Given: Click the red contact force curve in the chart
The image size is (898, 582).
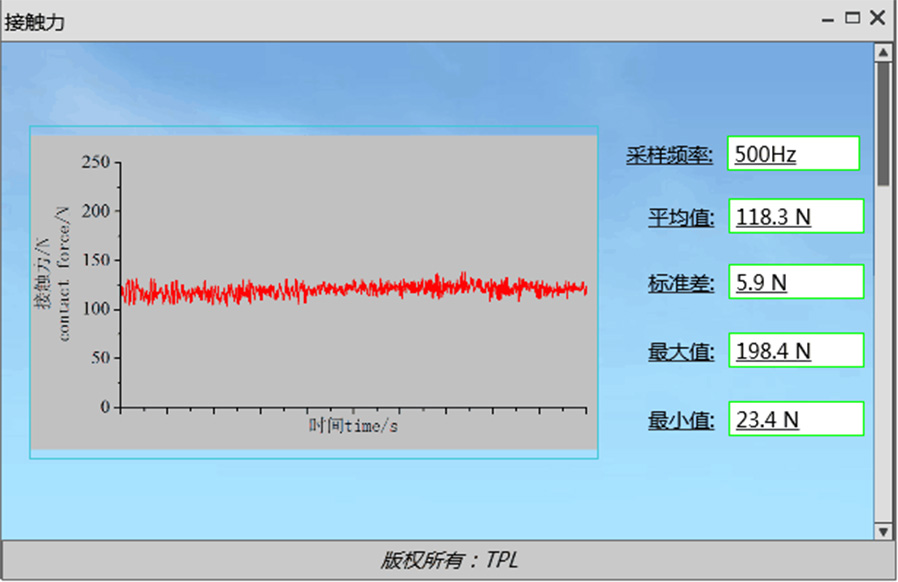Looking at the screenshot, I should pyautogui.click(x=354, y=288).
